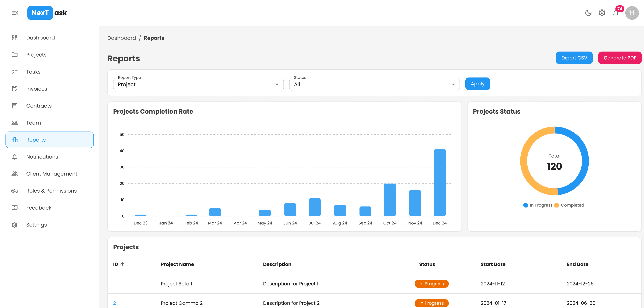Select Reports in the sidebar navigation
Screen dimensions: 644x308
[x=36, y=140]
